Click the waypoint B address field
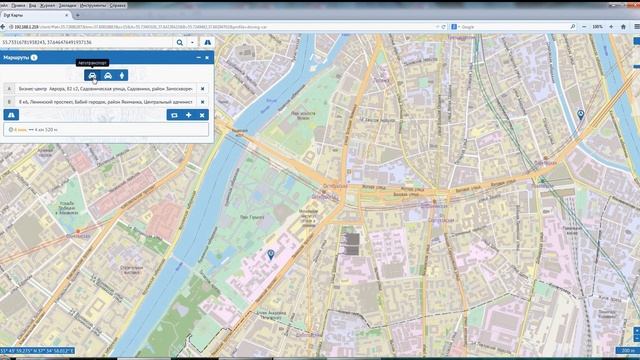This screenshot has height=360, width=640. (x=106, y=102)
